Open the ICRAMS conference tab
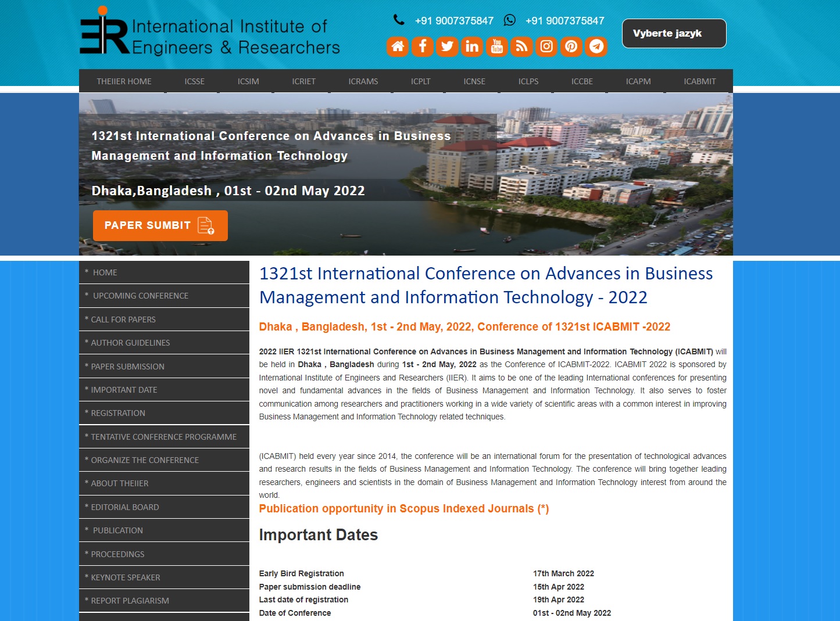The image size is (840, 621). click(363, 81)
